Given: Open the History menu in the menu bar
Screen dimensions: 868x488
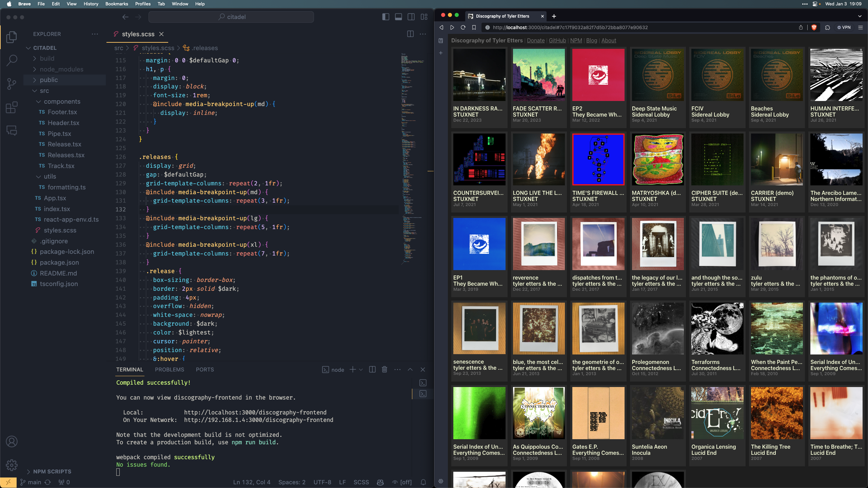Looking at the screenshot, I should pyautogui.click(x=91, y=4).
